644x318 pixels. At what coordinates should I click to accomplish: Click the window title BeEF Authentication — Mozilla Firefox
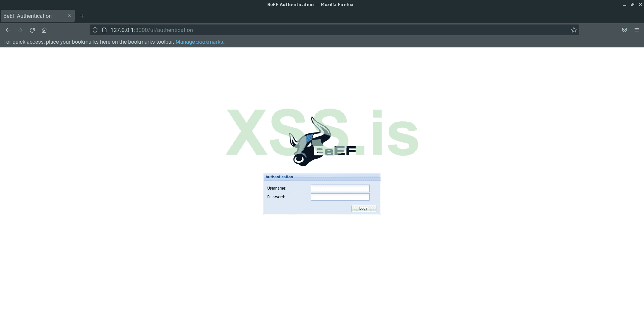[310, 5]
